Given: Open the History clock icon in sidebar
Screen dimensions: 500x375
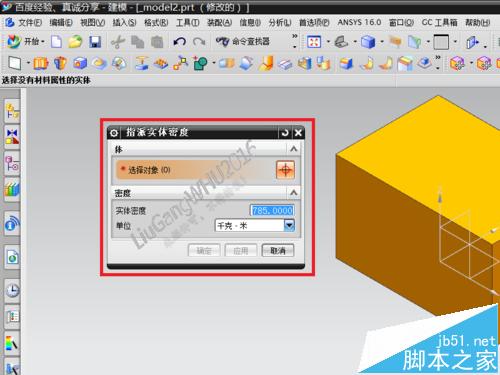Looking at the screenshot, I should 12,291.
